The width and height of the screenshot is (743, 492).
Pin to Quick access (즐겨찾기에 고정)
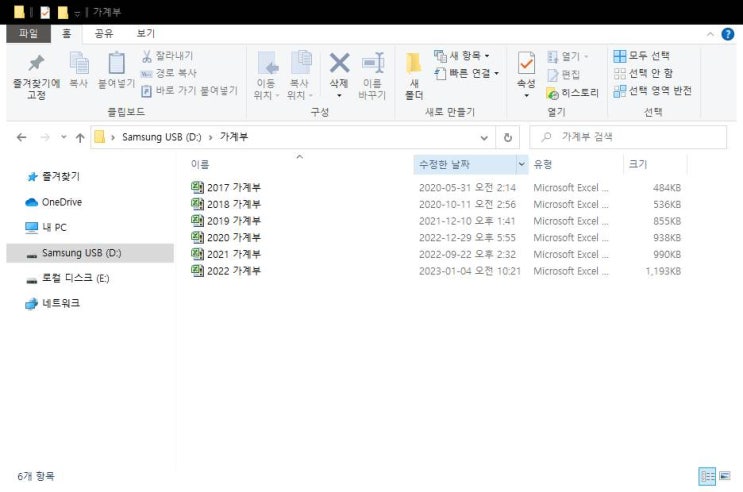pos(36,76)
